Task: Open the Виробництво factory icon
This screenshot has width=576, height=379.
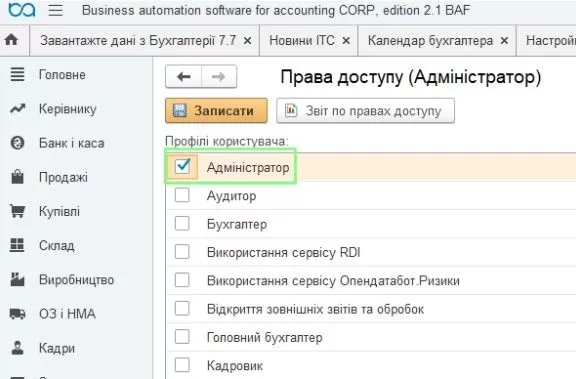Action: tap(17, 279)
